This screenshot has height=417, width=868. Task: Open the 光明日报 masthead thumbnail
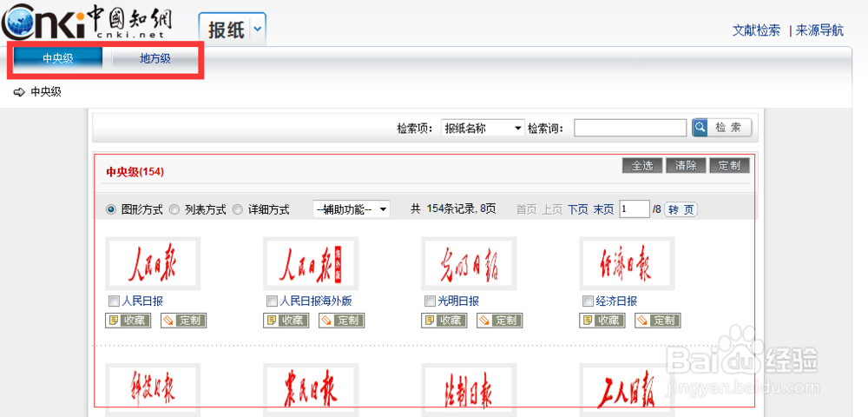pyautogui.click(x=469, y=263)
